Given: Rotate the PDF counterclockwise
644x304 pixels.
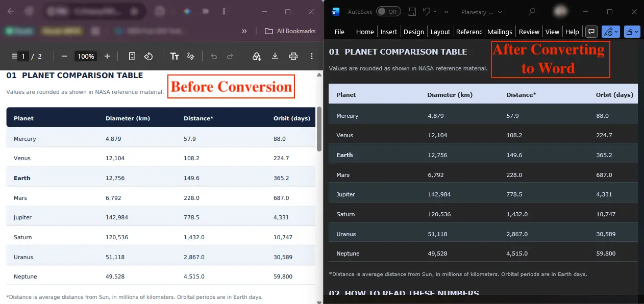Looking at the screenshot, I should click(x=148, y=56).
